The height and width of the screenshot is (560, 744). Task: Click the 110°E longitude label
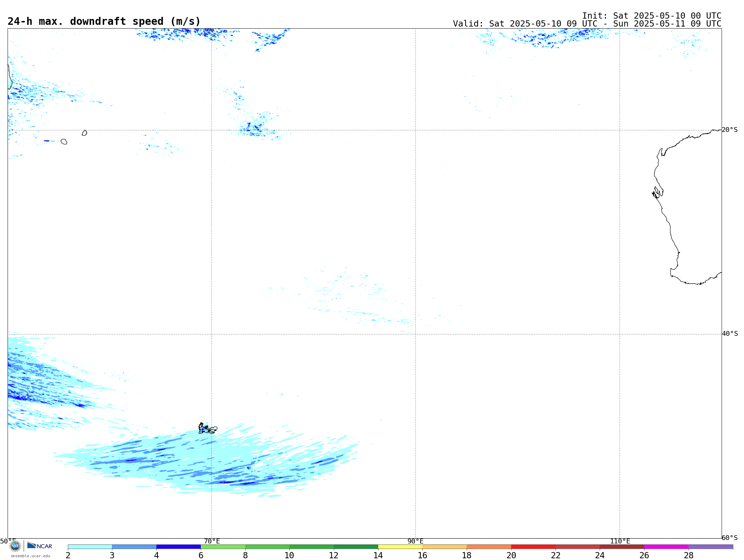point(620,541)
